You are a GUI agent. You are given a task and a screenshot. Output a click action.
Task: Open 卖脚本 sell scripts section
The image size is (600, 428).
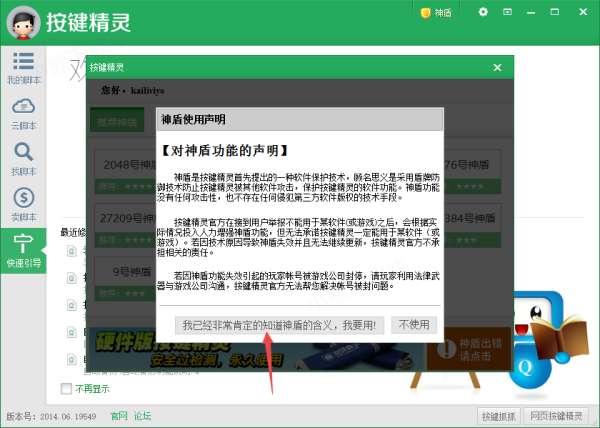click(23, 205)
